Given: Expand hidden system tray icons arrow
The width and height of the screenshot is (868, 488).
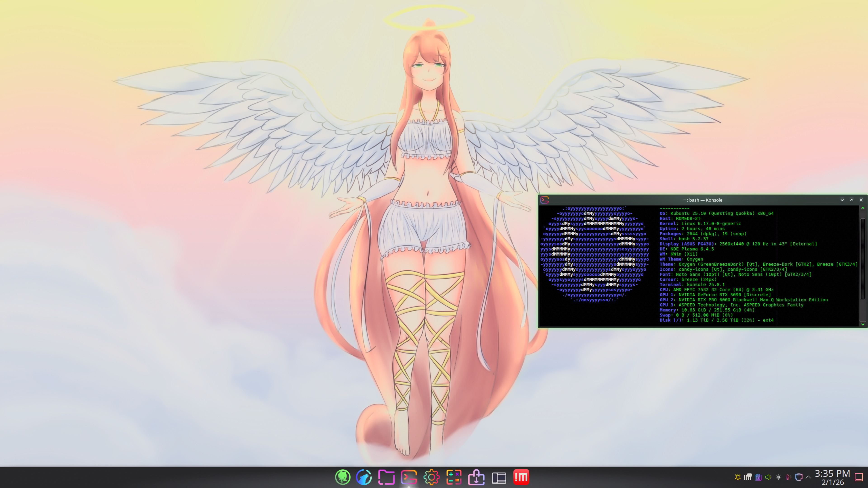Looking at the screenshot, I should pyautogui.click(x=808, y=477).
